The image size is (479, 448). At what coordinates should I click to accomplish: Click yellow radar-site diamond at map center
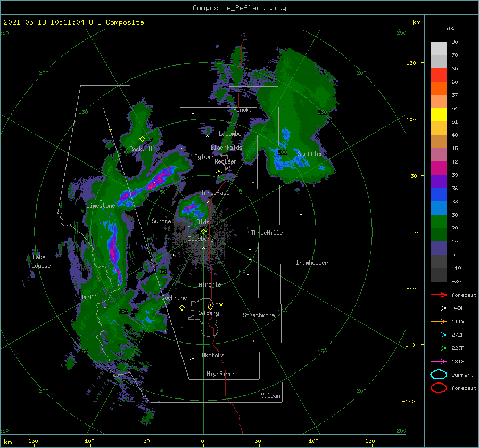point(203,232)
